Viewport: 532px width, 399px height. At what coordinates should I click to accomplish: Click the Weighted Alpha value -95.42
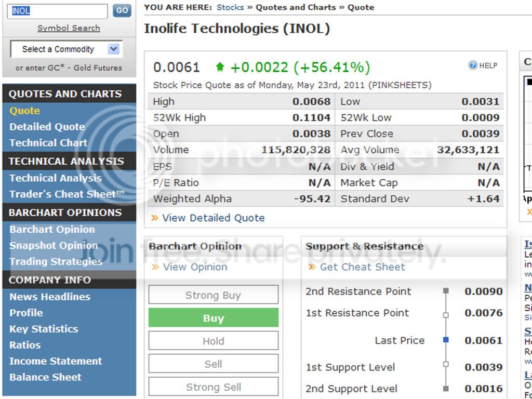[312, 199]
